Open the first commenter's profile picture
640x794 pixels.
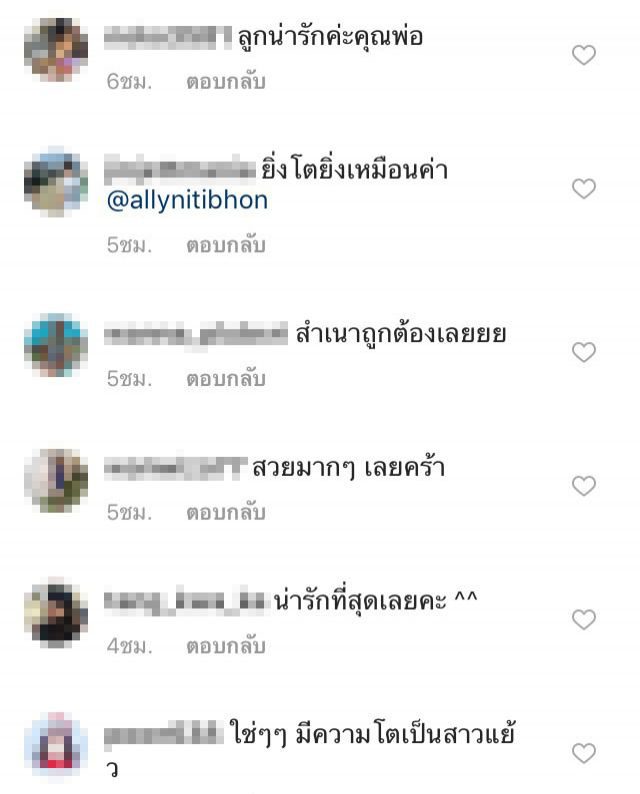56,49
